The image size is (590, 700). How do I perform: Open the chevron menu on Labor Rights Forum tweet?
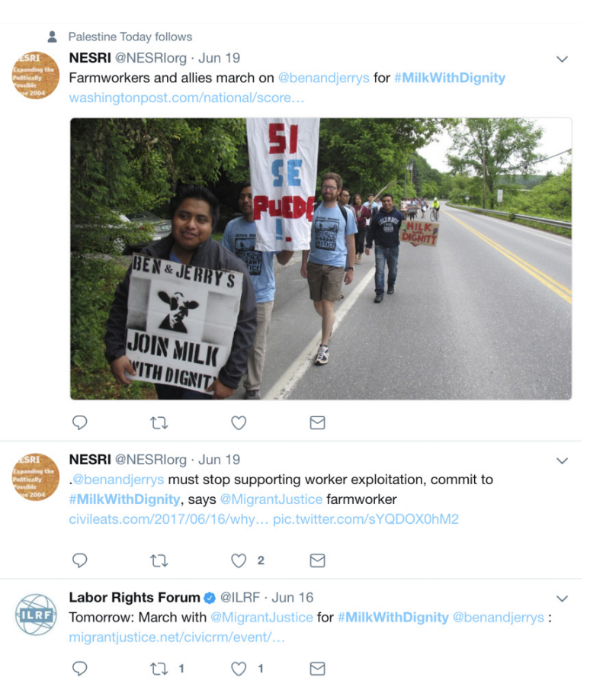(x=562, y=599)
